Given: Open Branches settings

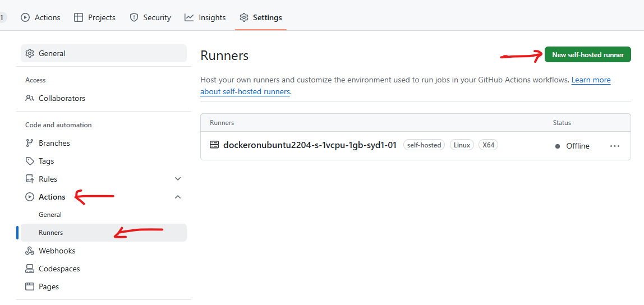Looking at the screenshot, I should coord(103,144).
